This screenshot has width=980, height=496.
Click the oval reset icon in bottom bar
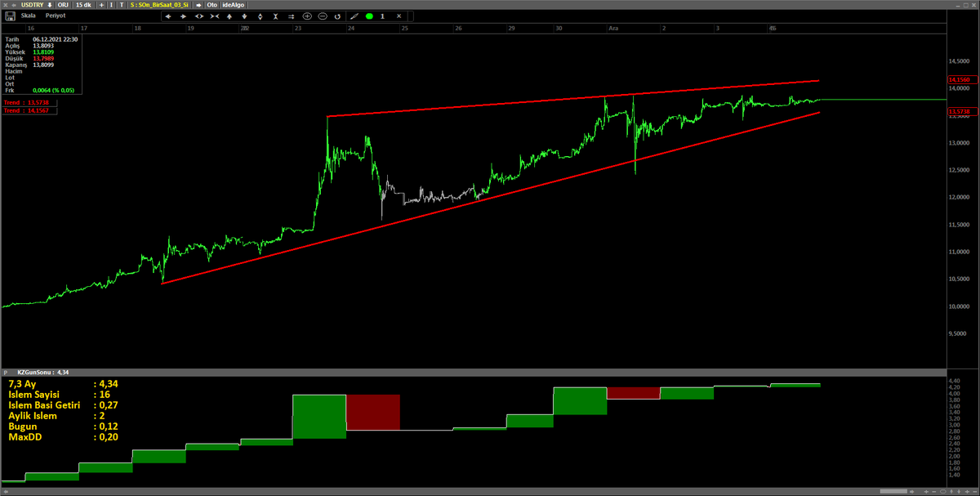(x=943, y=491)
